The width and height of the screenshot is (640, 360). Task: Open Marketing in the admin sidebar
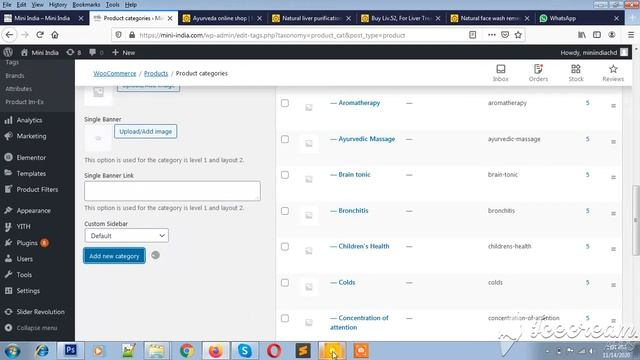[x=31, y=136]
